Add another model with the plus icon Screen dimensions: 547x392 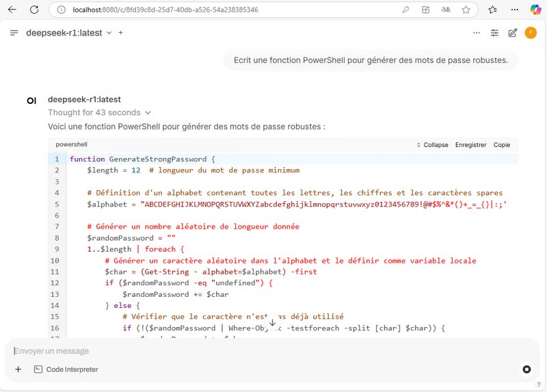point(121,33)
